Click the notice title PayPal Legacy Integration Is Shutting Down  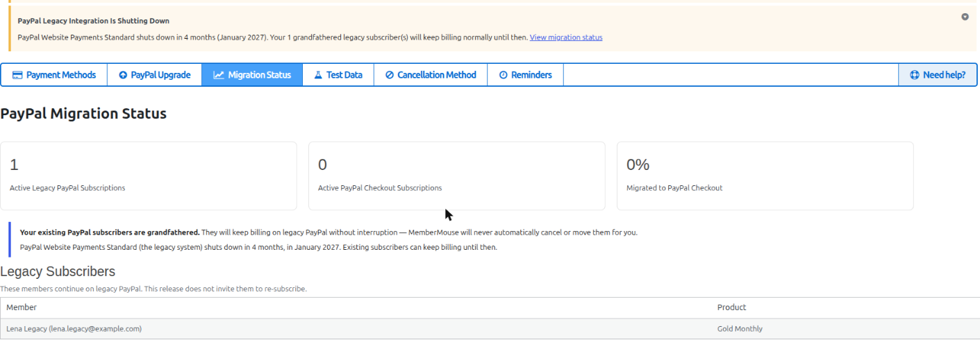tap(93, 21)
